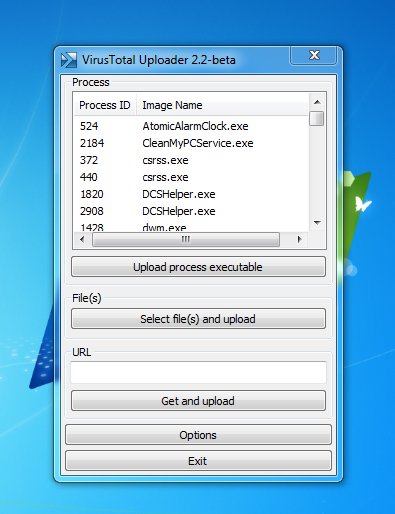Click process ID 524 cell
The image size is (395, 514).
tap(89, 126)
